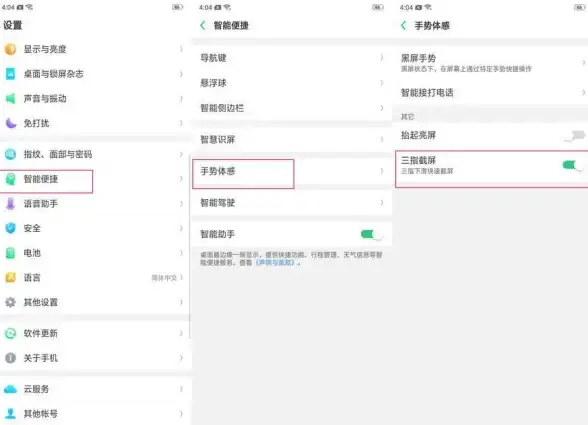Open the 黑屏手势 option
This screenshot has height=425, width=588.
click(x=491, y=63)
